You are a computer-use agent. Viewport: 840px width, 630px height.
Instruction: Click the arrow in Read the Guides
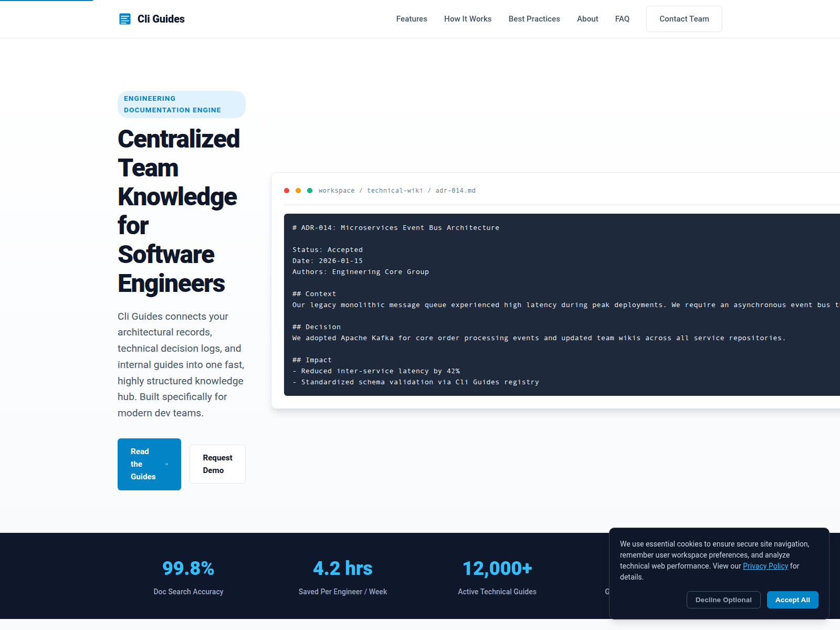(x=166, y=464)
